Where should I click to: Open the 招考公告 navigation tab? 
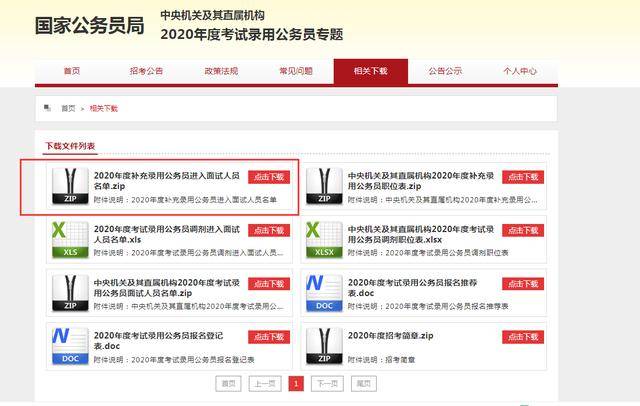tap(147, 71)
